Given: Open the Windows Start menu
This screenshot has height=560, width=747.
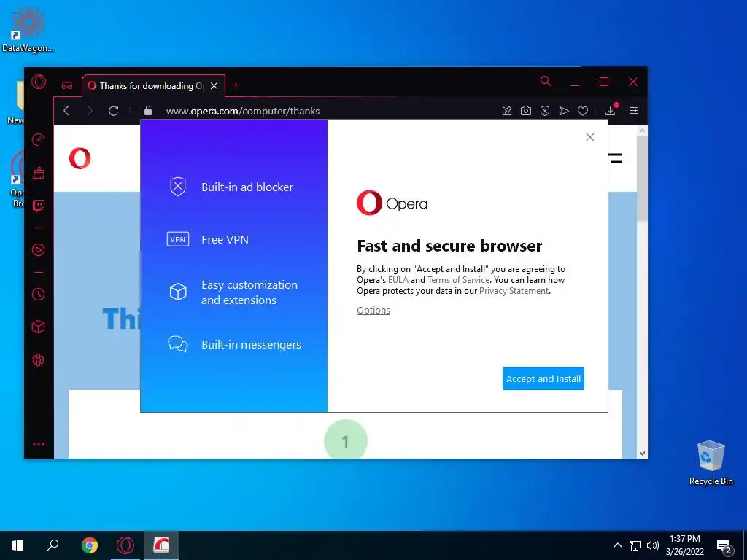Looking at the screenshot, I should pos(18,545).
